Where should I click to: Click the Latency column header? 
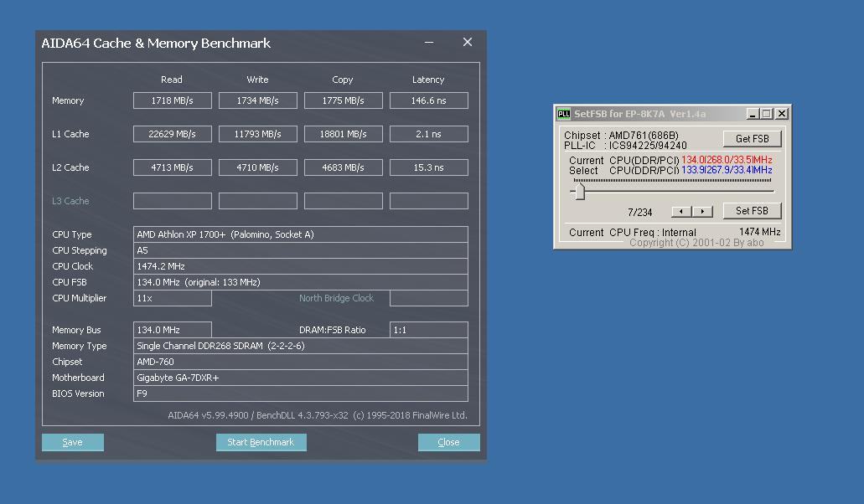[428, 80]
